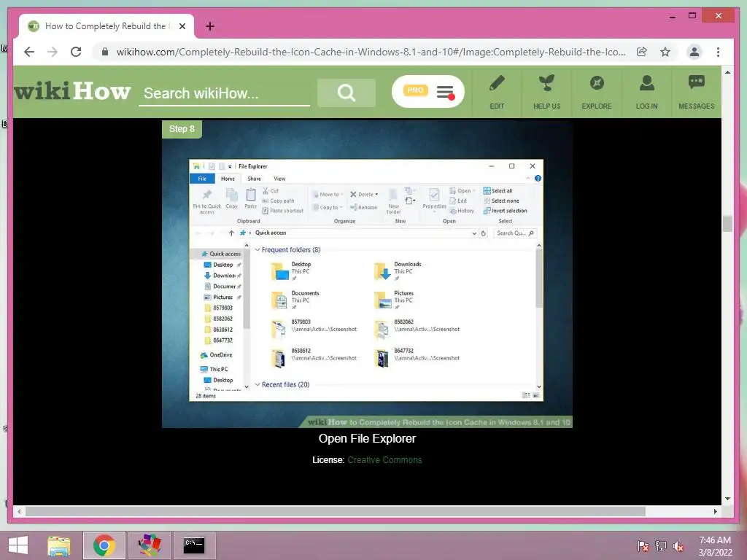Screen dimensions: 747x560
Task: Open the clock showing 7:46 AM
Action: 715,546
